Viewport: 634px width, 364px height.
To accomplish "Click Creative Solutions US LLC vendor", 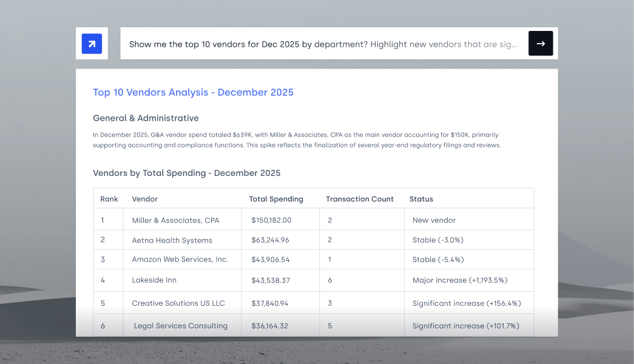I will 178,303.
